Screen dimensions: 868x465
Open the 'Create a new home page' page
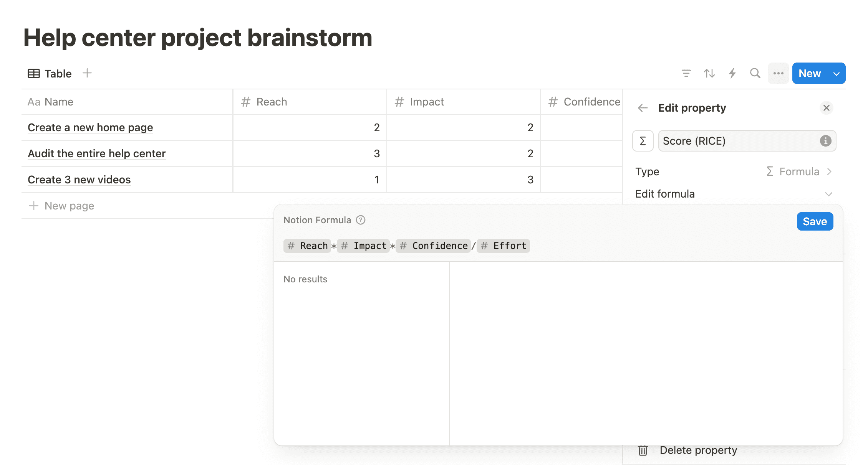point(90,127)
